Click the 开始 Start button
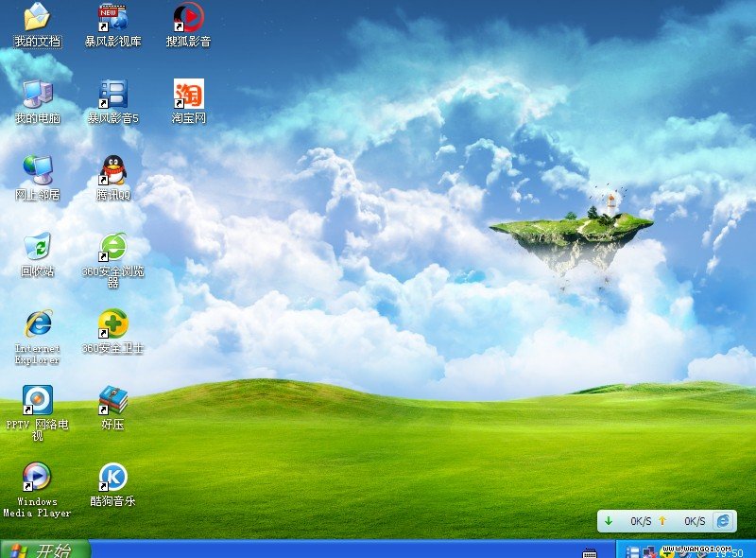This screenshot has width=756, height=558. [x=44, y=549]
